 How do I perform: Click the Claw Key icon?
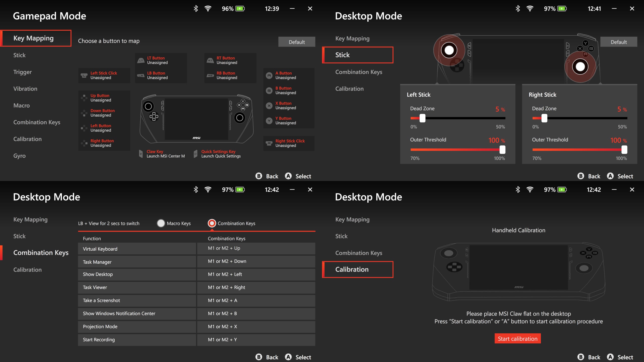(141, 154)
